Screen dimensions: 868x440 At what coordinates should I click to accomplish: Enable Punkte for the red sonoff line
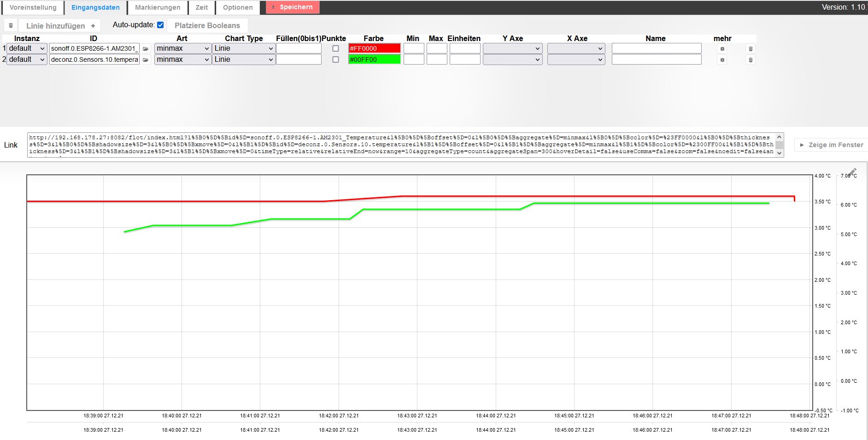(x=335, y=48)
